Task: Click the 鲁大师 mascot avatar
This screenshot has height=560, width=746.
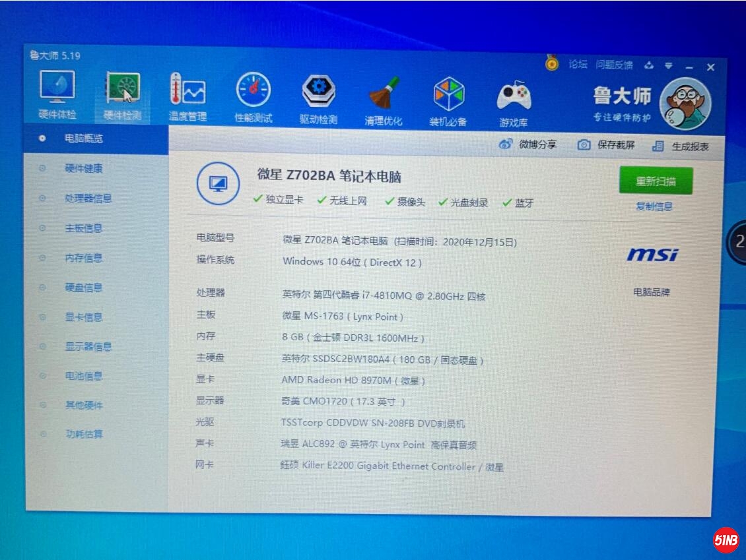Action: (685, 104)
